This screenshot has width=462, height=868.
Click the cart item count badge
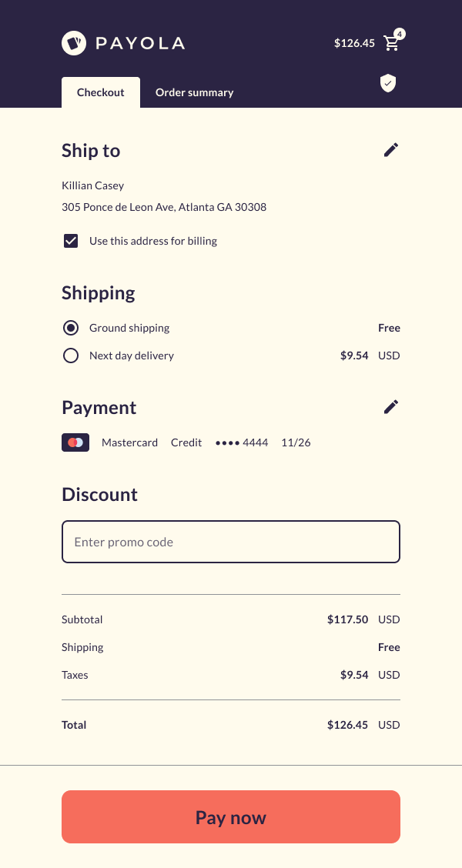400,34
